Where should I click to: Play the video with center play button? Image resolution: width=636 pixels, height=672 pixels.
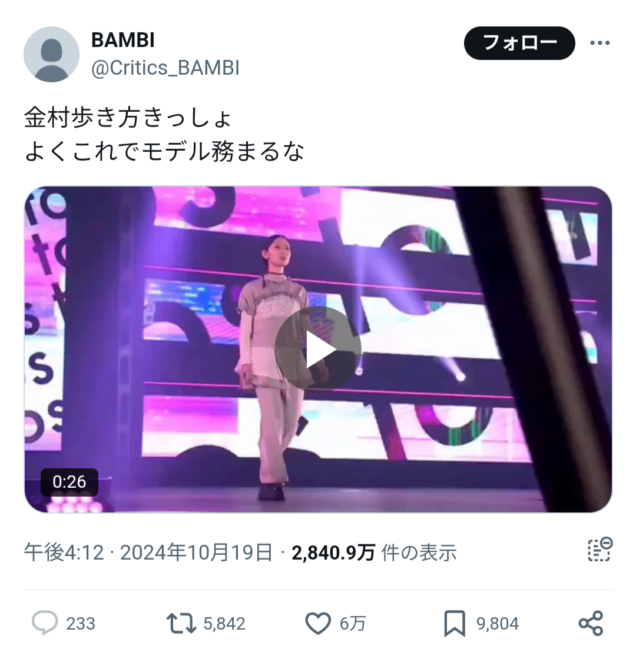click(318, 350)
